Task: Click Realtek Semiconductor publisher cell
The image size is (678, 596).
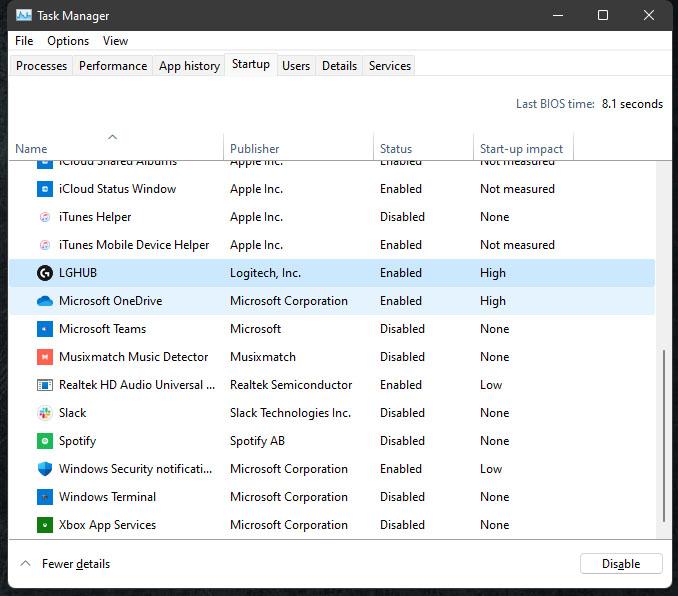Action: pyautogui.click(x=291, y=385)
